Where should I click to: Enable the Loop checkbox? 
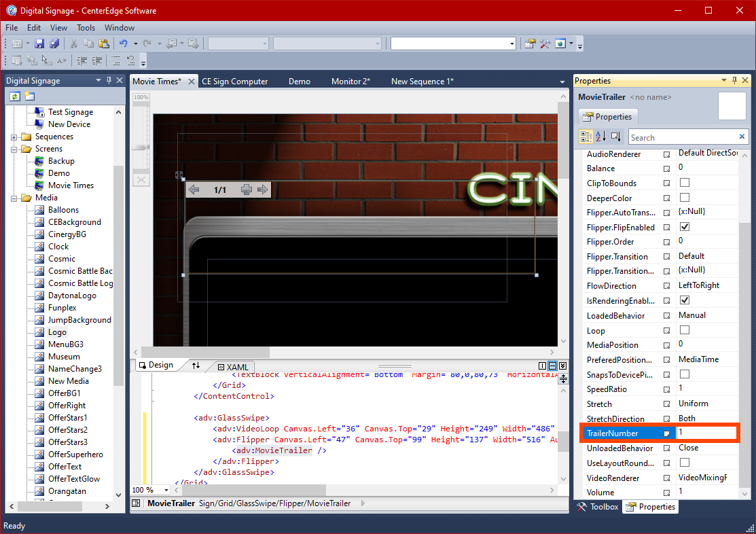coord(684,330)
